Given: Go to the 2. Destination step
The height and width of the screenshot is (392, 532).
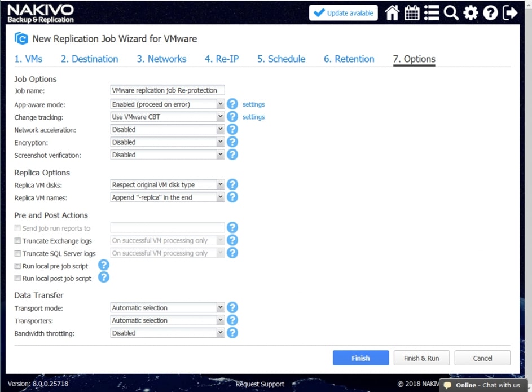Looking at the screenshot, I should click(x=89, y=59).
